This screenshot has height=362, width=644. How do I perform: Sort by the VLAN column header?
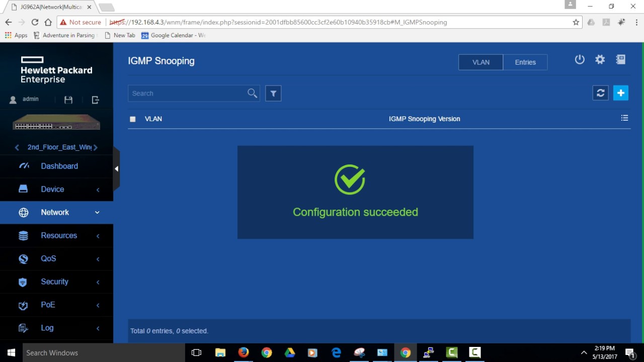pos(153,119)
